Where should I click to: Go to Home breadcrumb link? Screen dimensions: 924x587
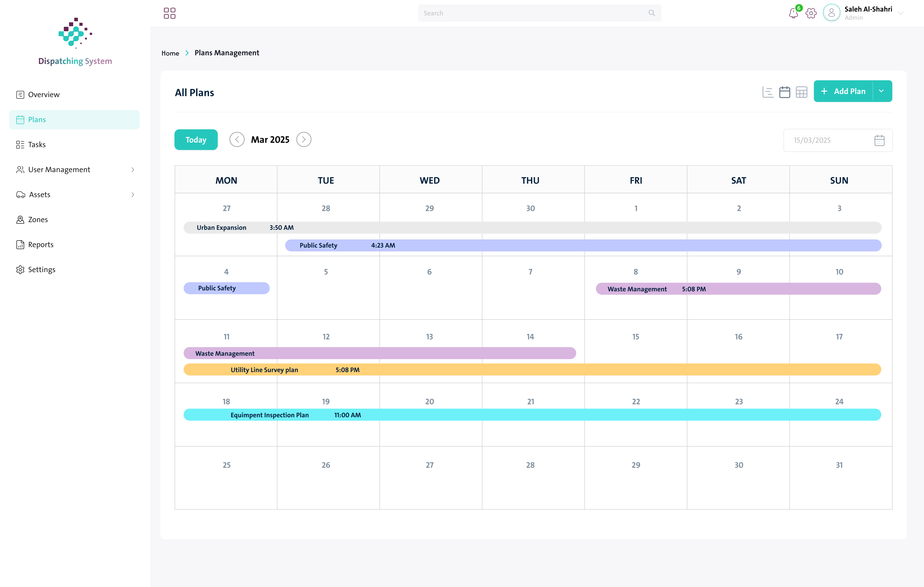click(x=170, y=53)
